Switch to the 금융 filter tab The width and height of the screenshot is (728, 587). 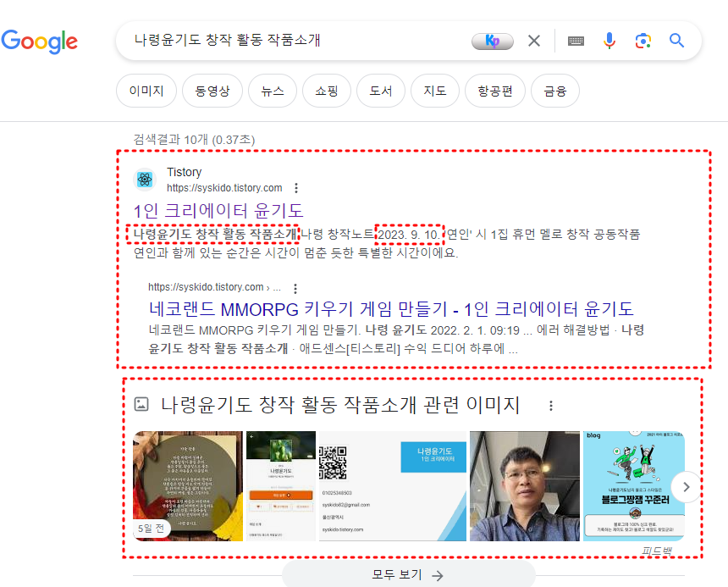pyautogui.click(x=554, y=91)
